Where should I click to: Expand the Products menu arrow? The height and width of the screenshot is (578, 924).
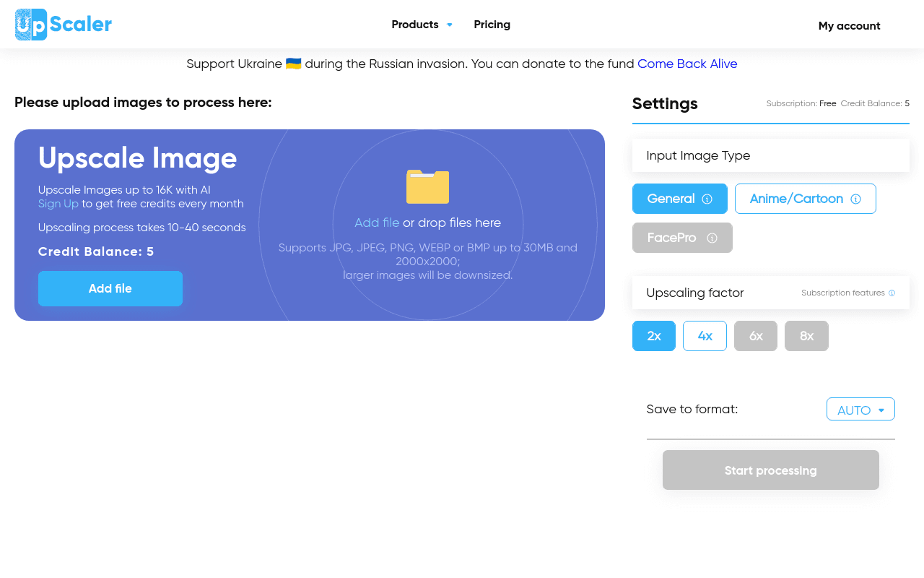[450, 25]
